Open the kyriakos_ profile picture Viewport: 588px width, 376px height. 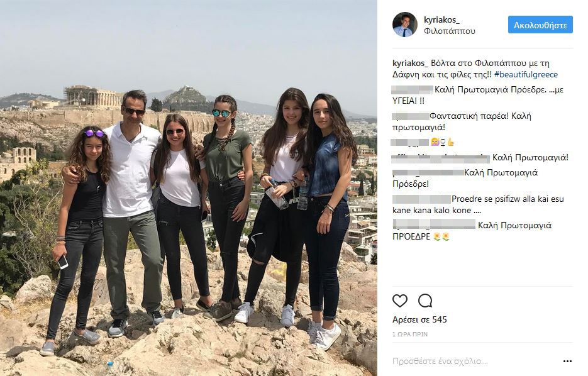point(404,25)
